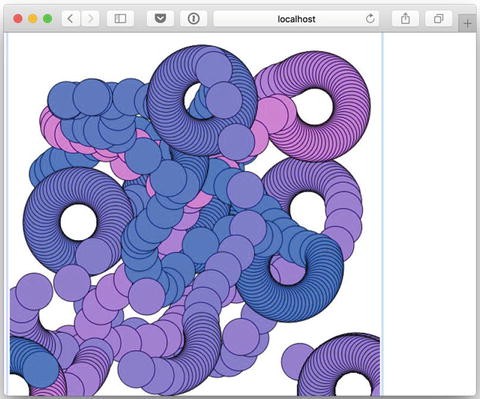Click inside the hole of the purple spiral
480x399 pixels.
tap(306, 209)
